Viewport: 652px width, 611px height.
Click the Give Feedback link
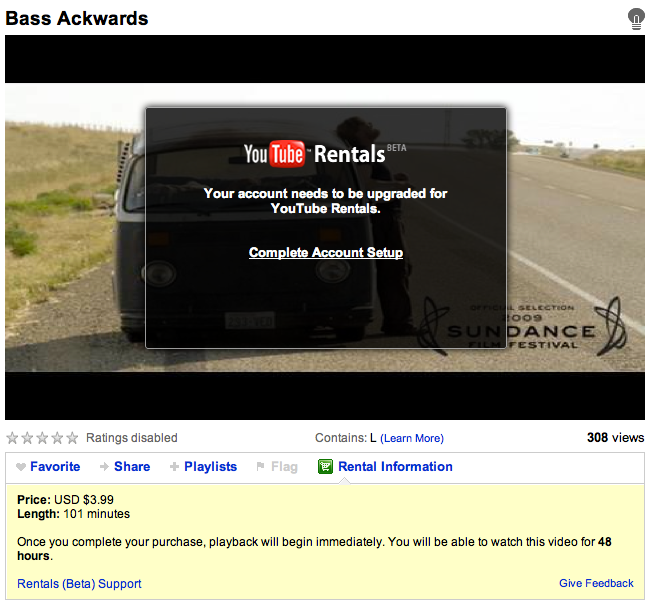(596, 583)
